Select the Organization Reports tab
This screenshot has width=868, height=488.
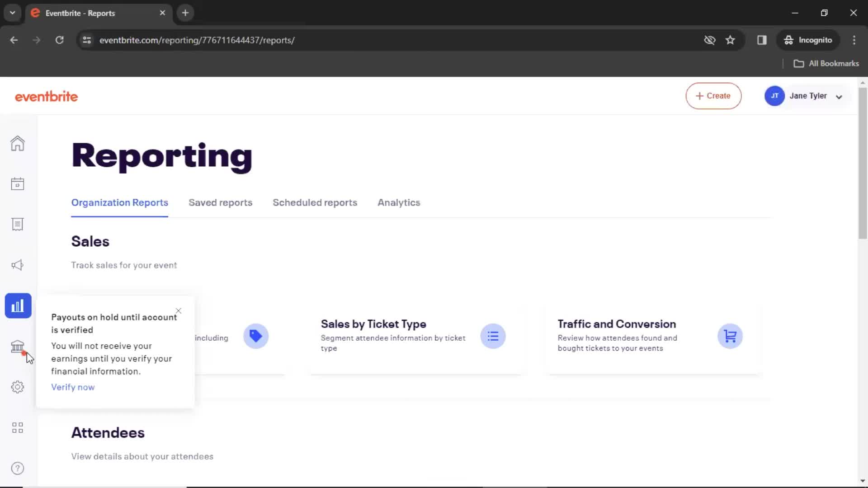click(x=119, y=202)
